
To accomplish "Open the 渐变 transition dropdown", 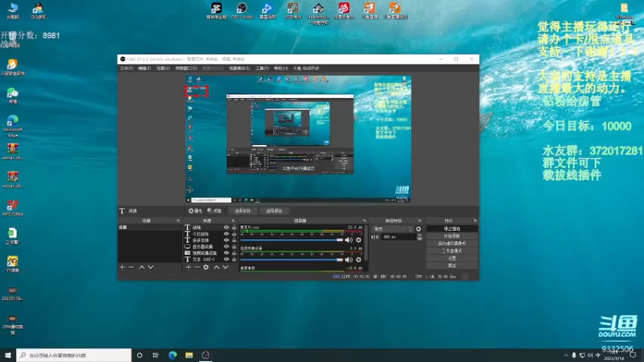I will [392, 229].
